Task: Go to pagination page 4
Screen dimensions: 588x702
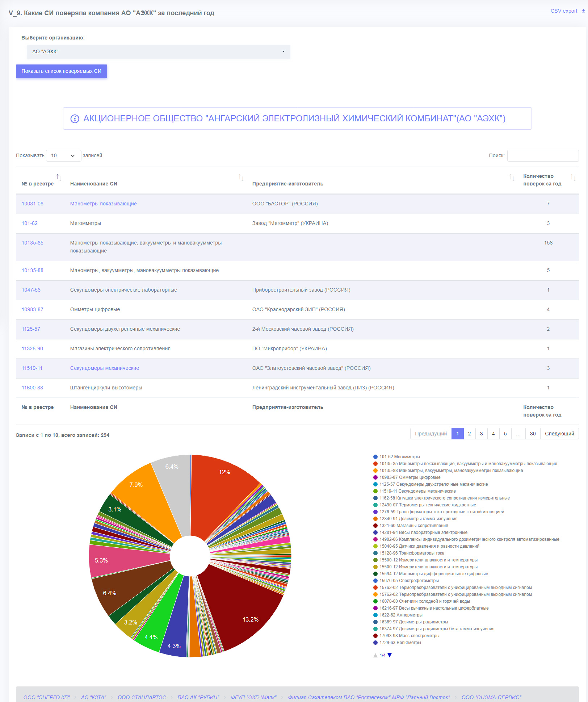Action: coord(493,434)
